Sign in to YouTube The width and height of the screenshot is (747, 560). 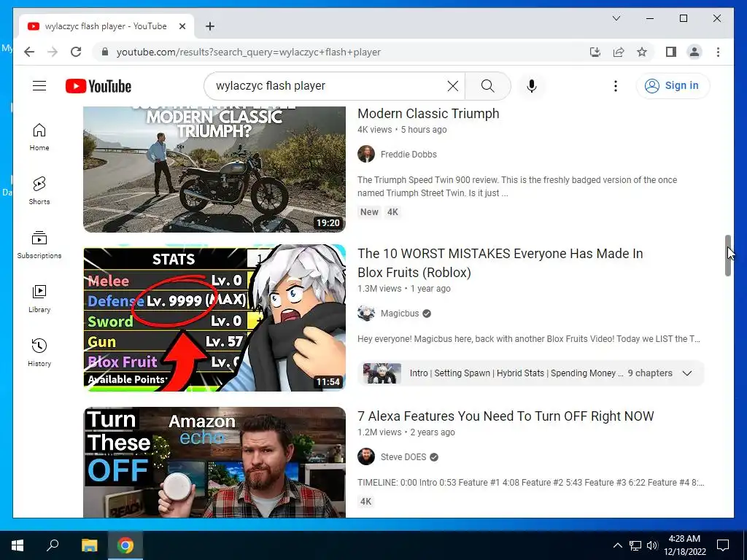(x=672, y=86)
